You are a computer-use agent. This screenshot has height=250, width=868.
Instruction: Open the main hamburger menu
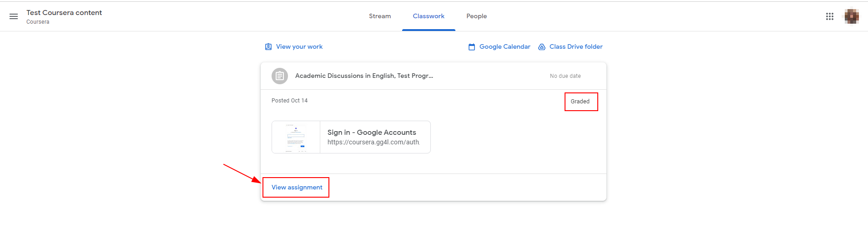pos(14,16)
